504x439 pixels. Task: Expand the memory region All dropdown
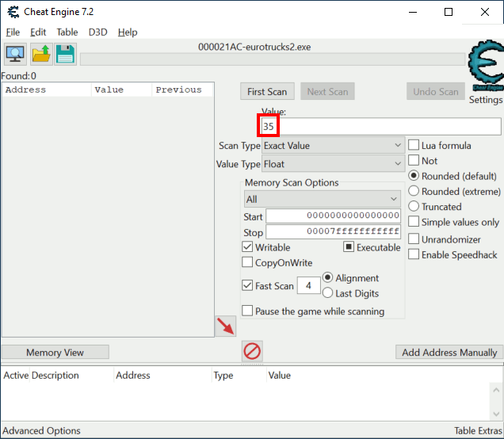coord(323,199)
